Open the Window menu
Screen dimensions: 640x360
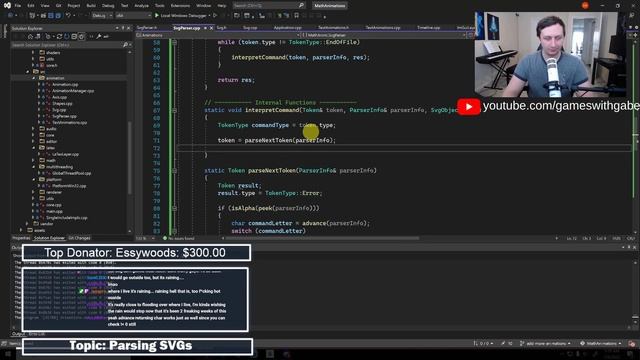coord(204,6)
